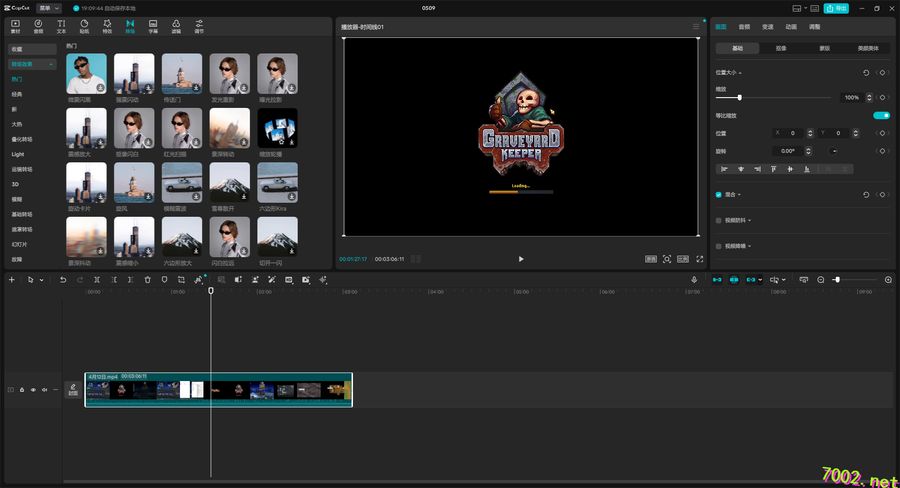Collapse the transition effects category list
The height and width of the screenshot is (488, 900).
click(51, 64)
